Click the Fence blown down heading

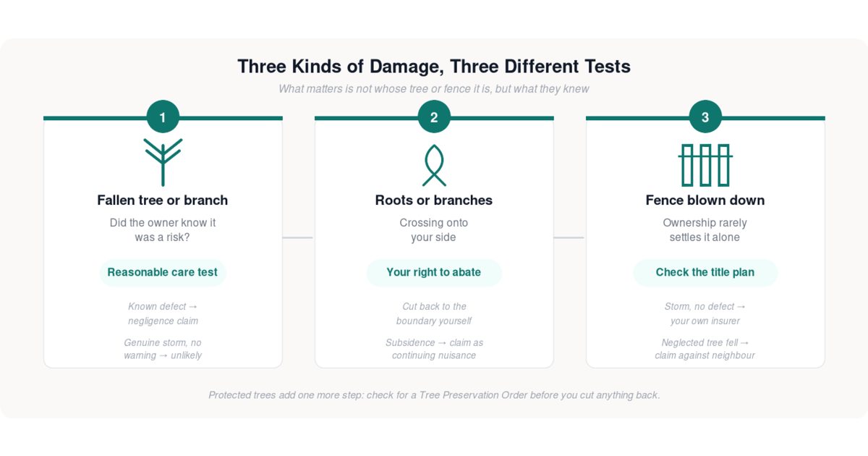click(x=705, y=200)
